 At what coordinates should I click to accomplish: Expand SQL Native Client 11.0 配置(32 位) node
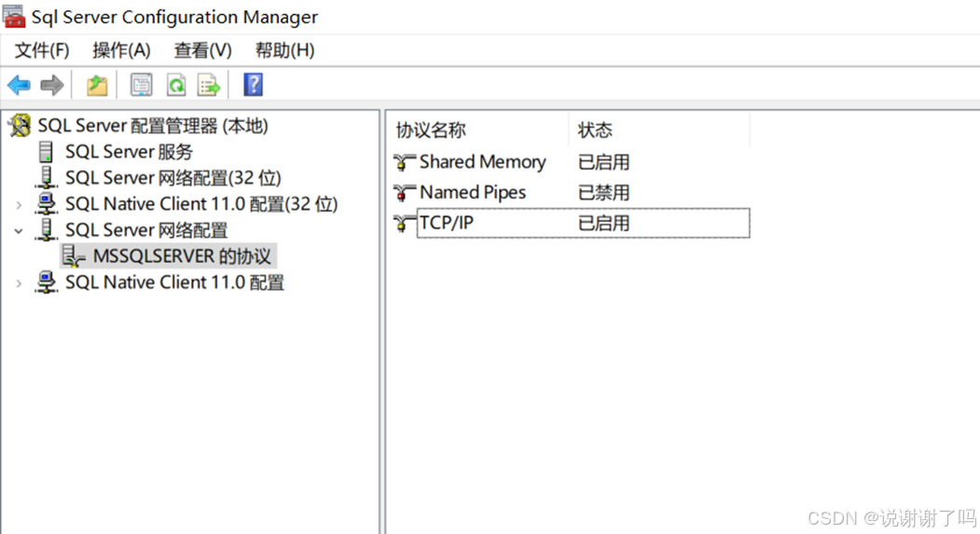coord(19,204)
